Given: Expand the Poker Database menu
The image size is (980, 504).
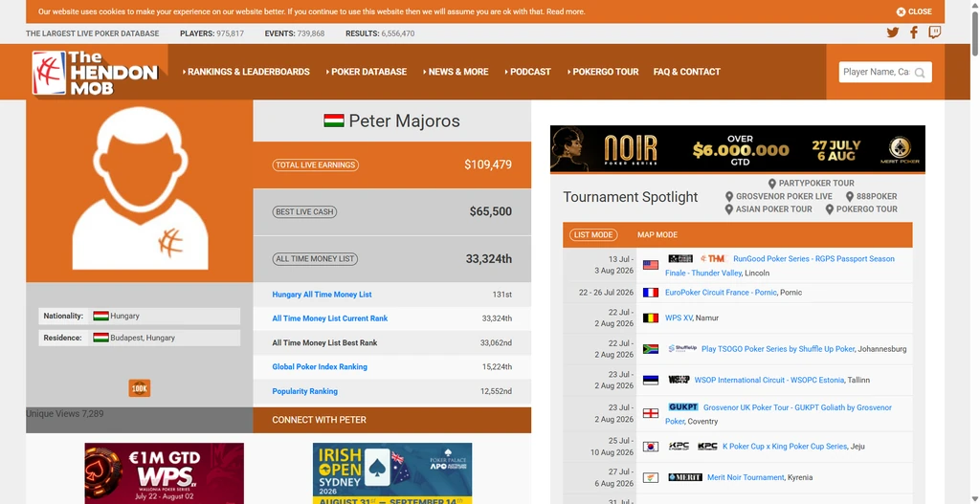Looking at the screenshot, I should 367,72.
